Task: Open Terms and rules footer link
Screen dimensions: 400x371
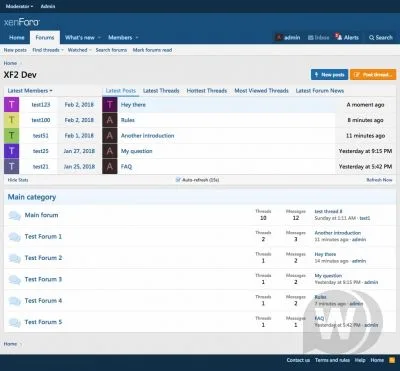Action: 332,360
